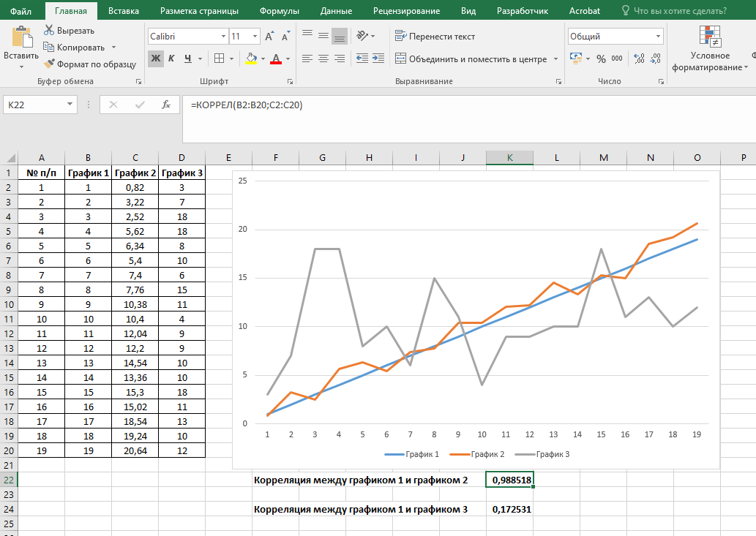The image size is (756, 536).
Task: Switch to Вставка tab
Action: 124,10
